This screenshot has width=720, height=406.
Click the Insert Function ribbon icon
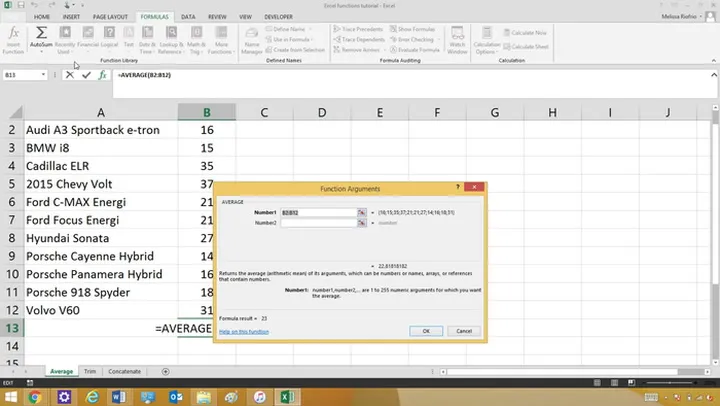13,39
